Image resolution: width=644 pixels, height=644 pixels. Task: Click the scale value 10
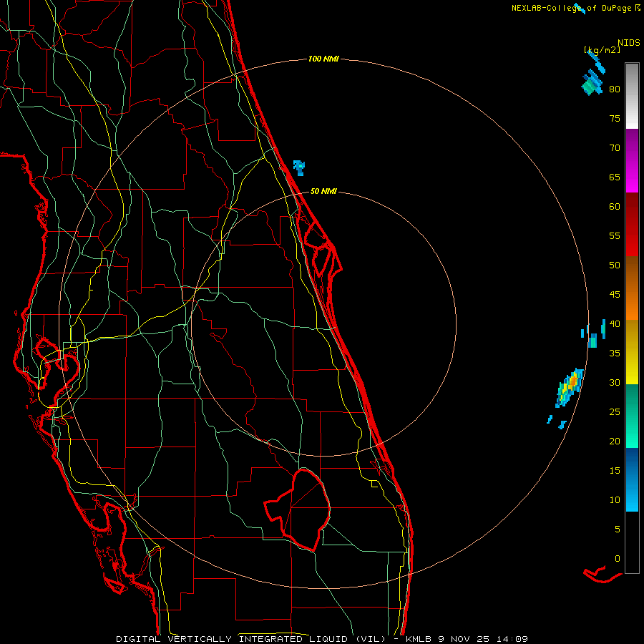pyautogui.click(x=615, y=500)
